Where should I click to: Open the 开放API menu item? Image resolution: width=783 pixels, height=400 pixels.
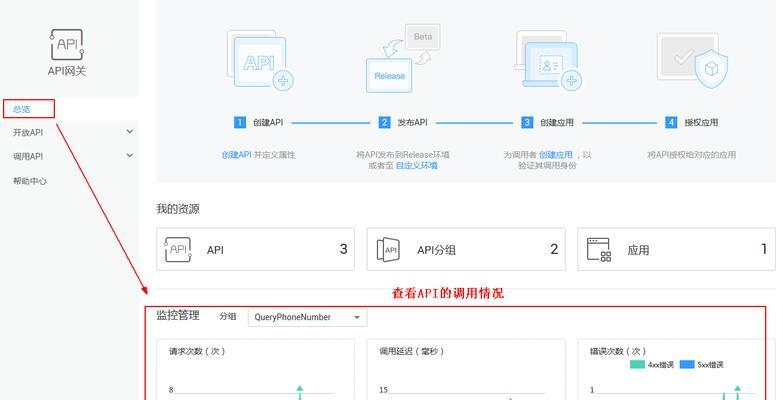(x=28, y=132)
